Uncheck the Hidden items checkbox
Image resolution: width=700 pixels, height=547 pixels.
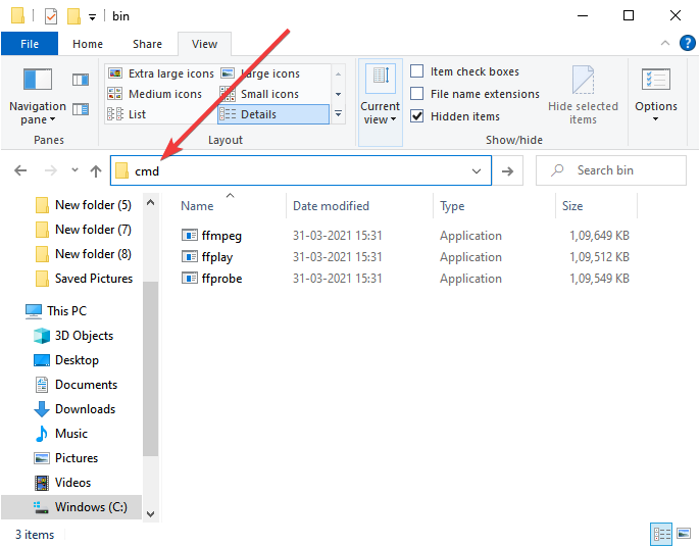(417, 116)
